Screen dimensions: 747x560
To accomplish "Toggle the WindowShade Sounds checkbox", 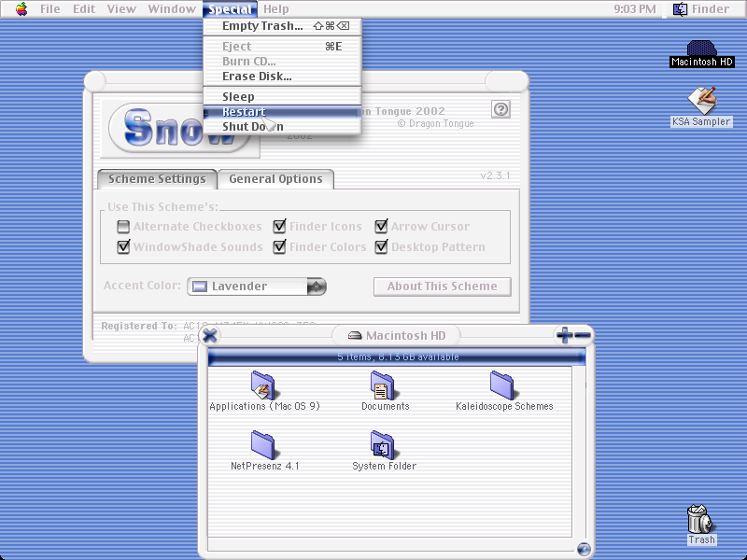I will pyautogui.click(x=123, y=246).
